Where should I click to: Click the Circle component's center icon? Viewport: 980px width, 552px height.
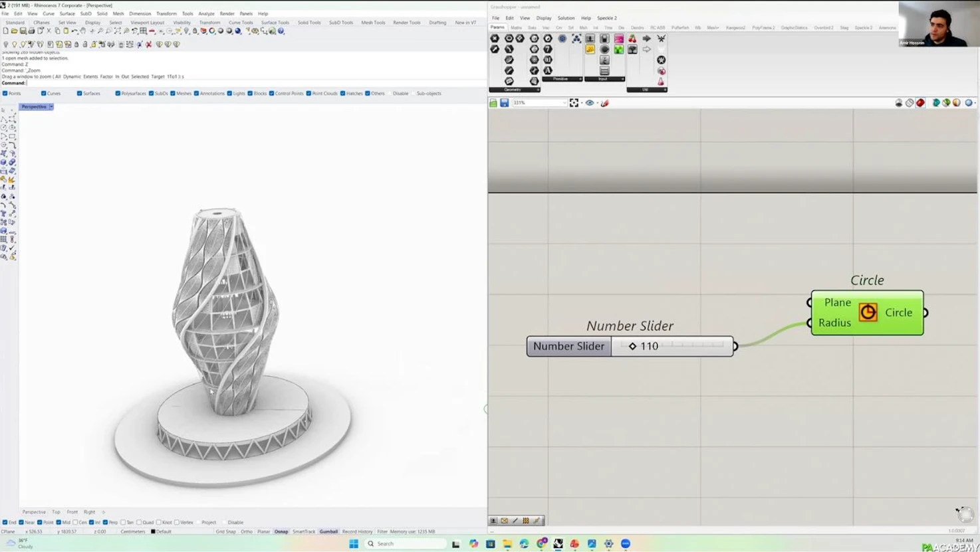(868, 312)
